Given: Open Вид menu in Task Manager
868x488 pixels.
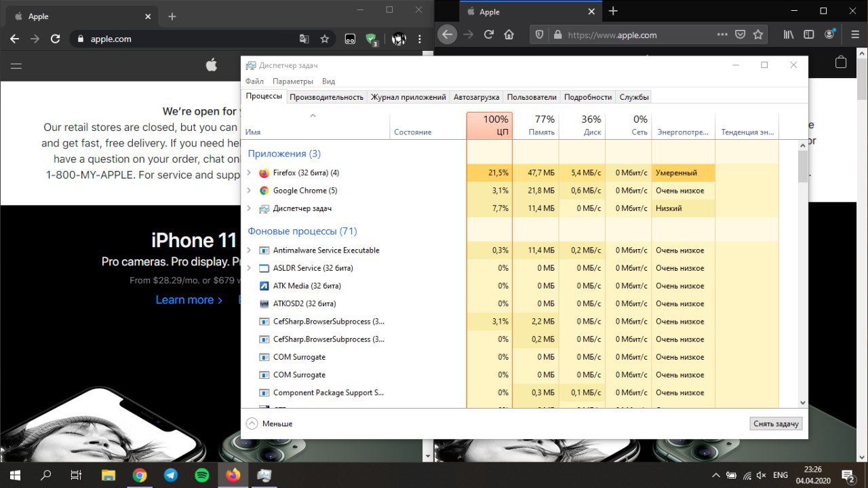Looking at the screenshot, I should [x=328, y=81].
